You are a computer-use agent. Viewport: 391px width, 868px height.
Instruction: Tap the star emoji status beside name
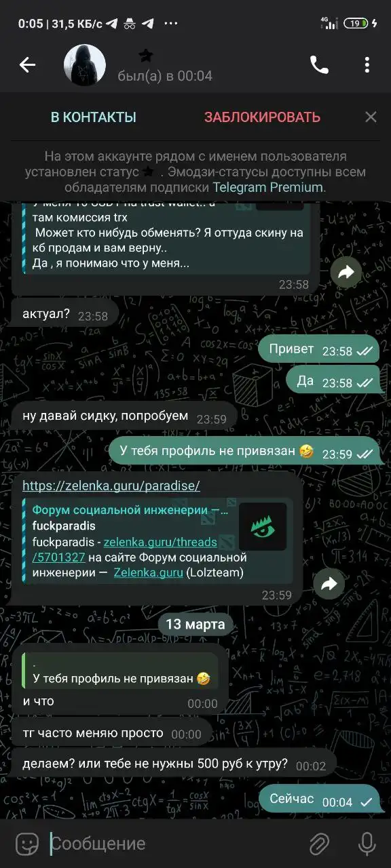pos(146,56)
